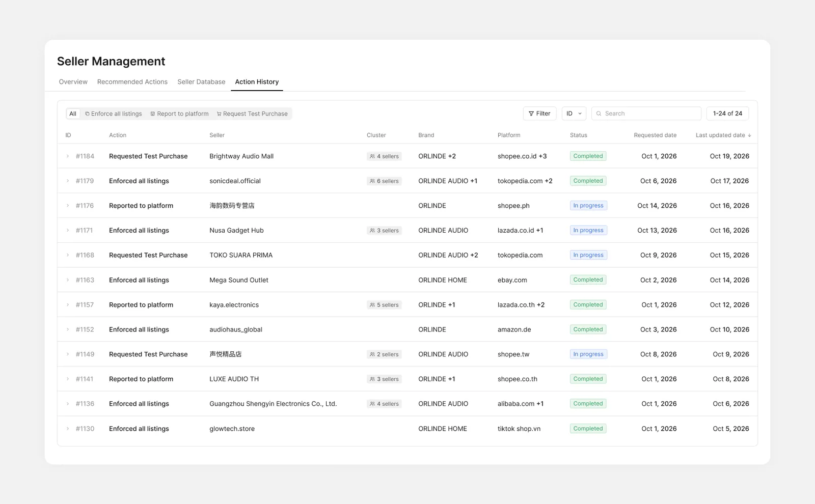Click the ID #1171 cell
This screenshot has width=815, height=504.
(x=84, y=231)
